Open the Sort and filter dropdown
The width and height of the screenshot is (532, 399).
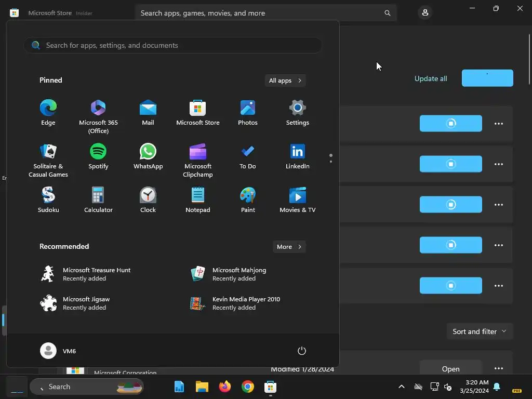point(480,331)
